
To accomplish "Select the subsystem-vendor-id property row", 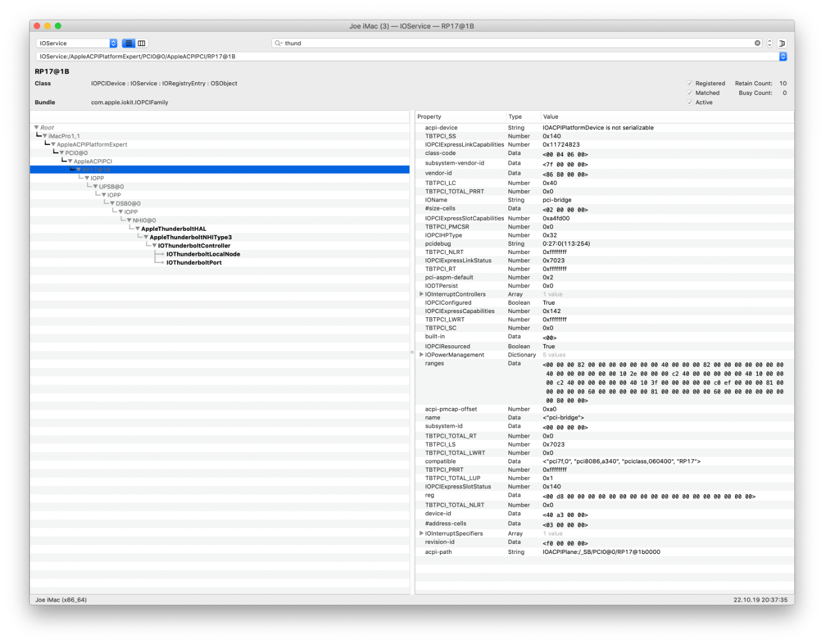I will click(604, 163).
